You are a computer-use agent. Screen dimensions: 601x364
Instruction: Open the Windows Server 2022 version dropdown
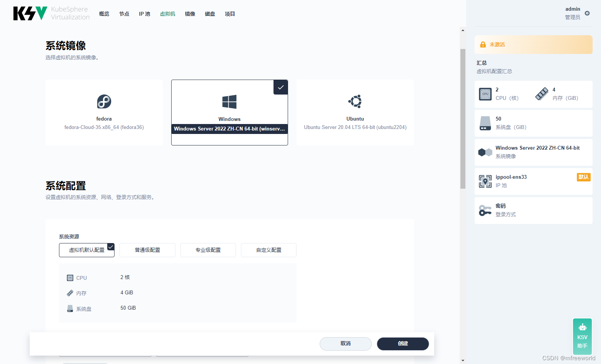229,129
